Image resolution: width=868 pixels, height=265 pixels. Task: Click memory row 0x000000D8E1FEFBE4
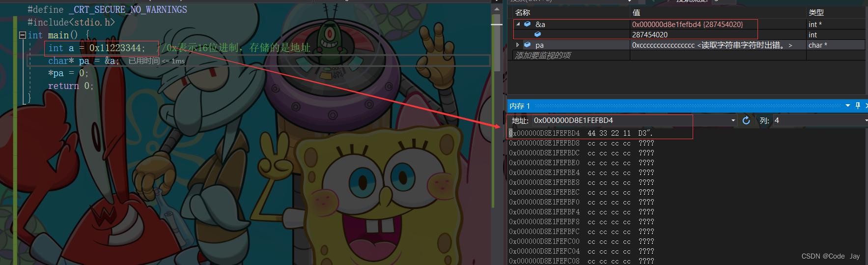[x=581, y=173]
